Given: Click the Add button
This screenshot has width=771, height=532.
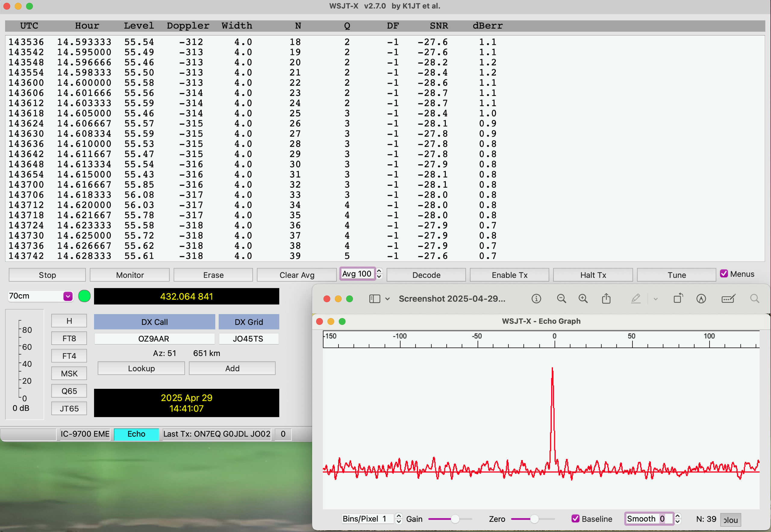Looking at the screenshot, I should pyautogui.click(x=232, y=368).
